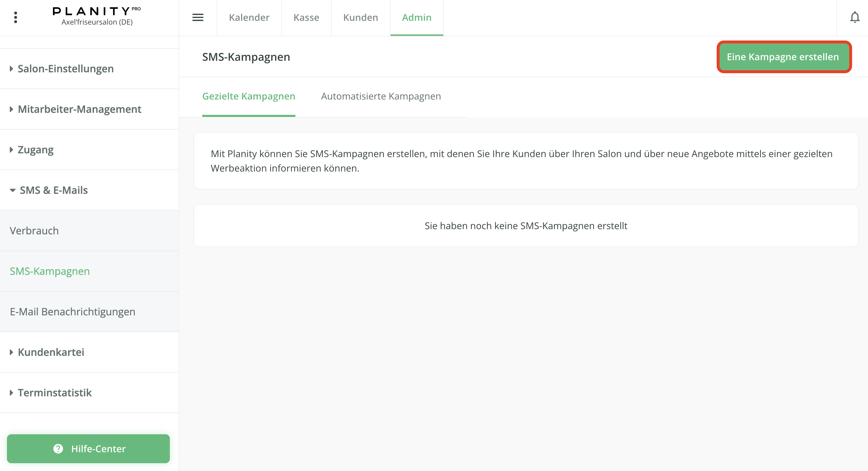Open the Verbrauch page
The image size is (868, 471).
(x=34, y=231)
